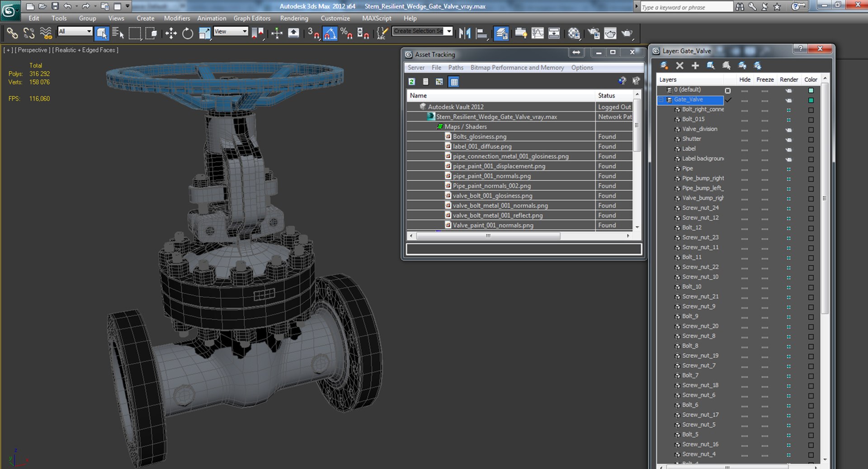The image size is (868, 469).
Task: Open the Graph Editors menu
Action: 252,18
